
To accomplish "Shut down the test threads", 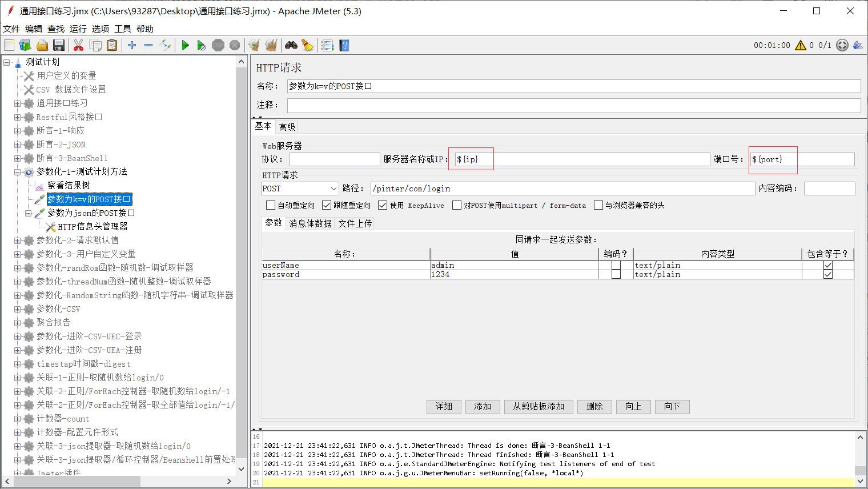I will click(x=235, y=45).
